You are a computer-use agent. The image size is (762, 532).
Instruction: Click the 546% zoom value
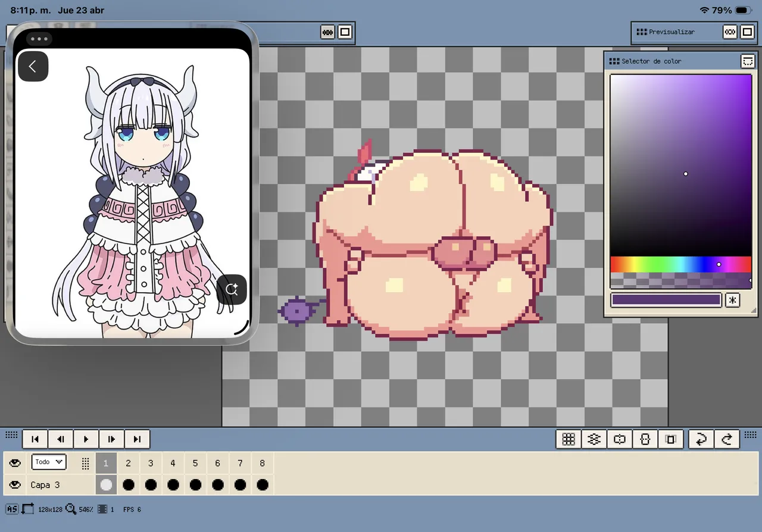click(x=86, y=510)
